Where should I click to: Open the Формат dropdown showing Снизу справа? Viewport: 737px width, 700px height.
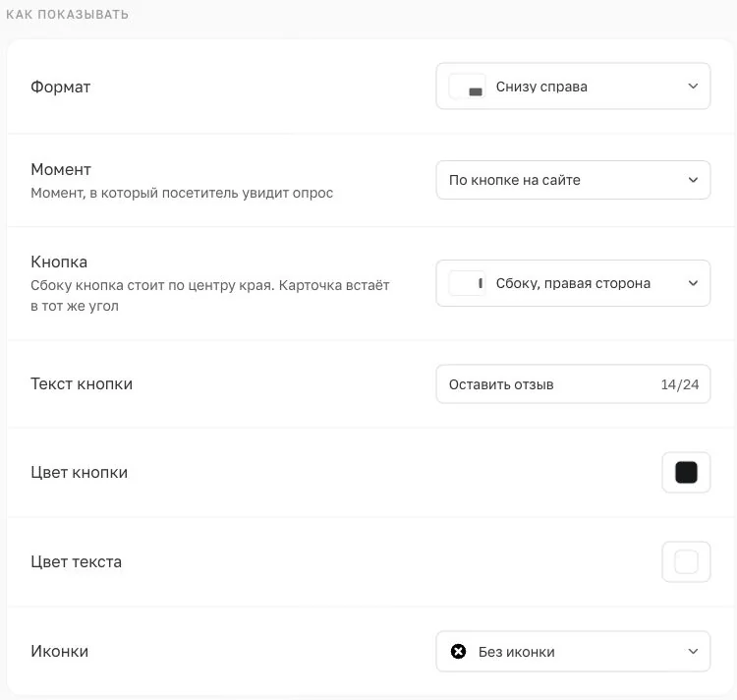[x=573, y=87]
